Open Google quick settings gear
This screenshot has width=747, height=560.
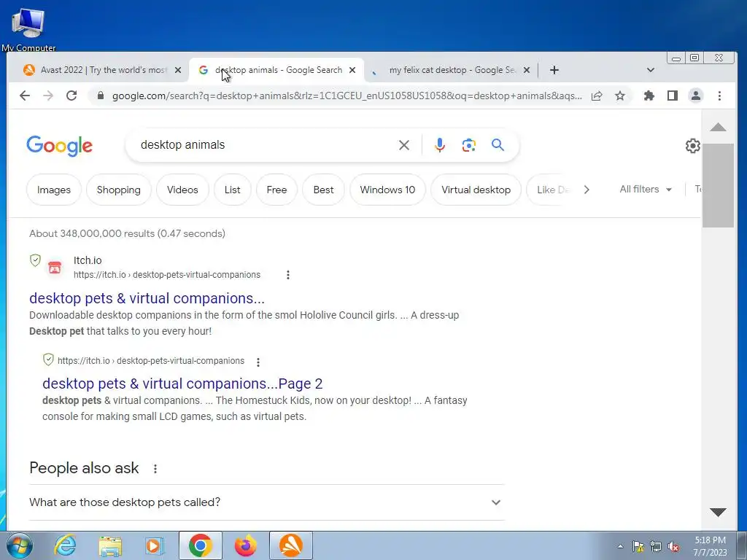693,146
